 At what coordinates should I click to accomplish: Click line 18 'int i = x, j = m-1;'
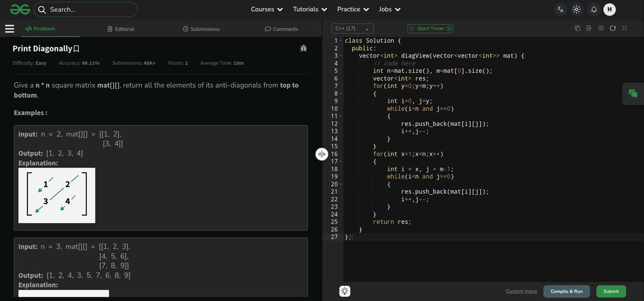coord(420,169)
